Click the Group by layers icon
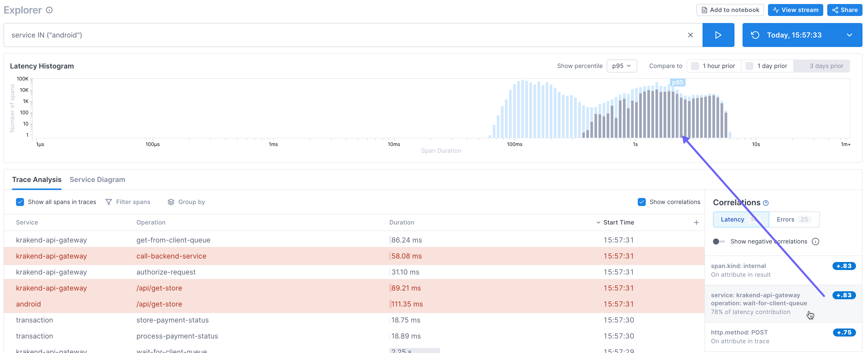 [x=171, y=202]
